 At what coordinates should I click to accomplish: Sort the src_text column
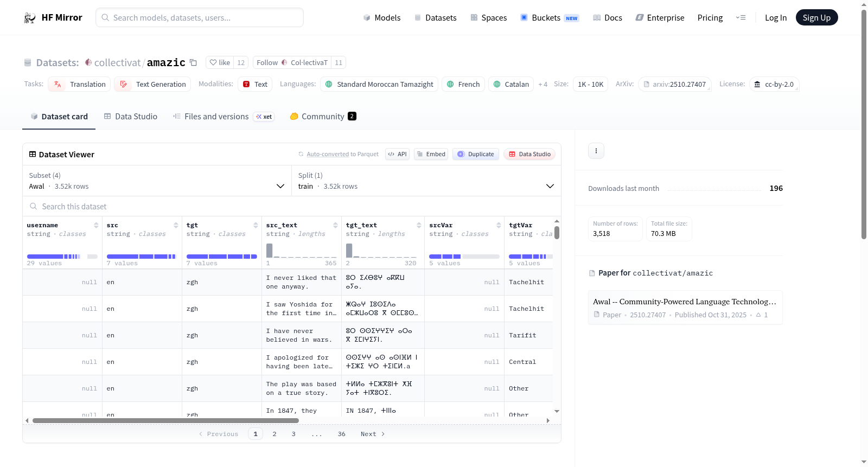335,225
